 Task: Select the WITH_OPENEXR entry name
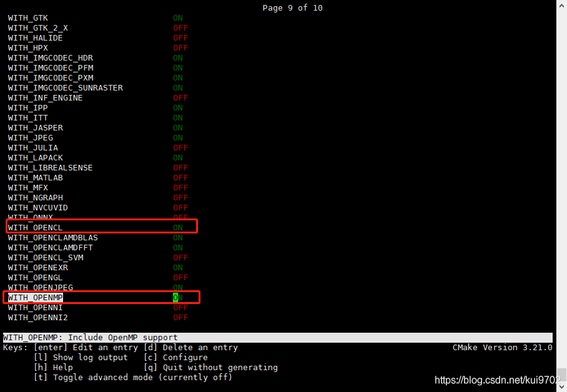[38, 268]
